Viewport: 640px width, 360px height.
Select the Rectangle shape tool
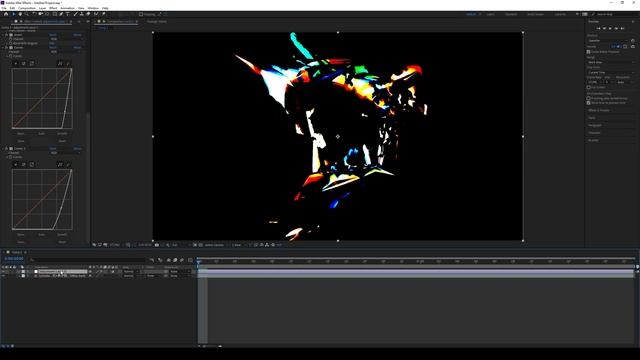[x=55, y=14]
